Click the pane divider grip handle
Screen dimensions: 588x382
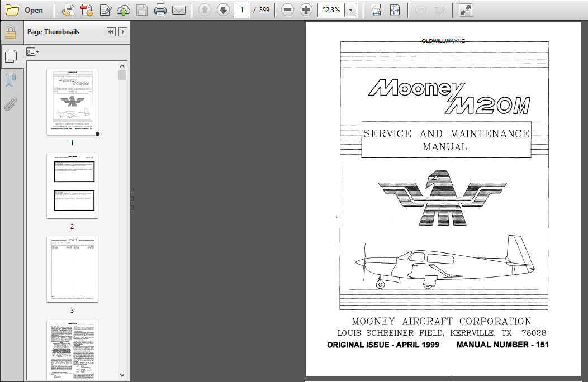131,200
